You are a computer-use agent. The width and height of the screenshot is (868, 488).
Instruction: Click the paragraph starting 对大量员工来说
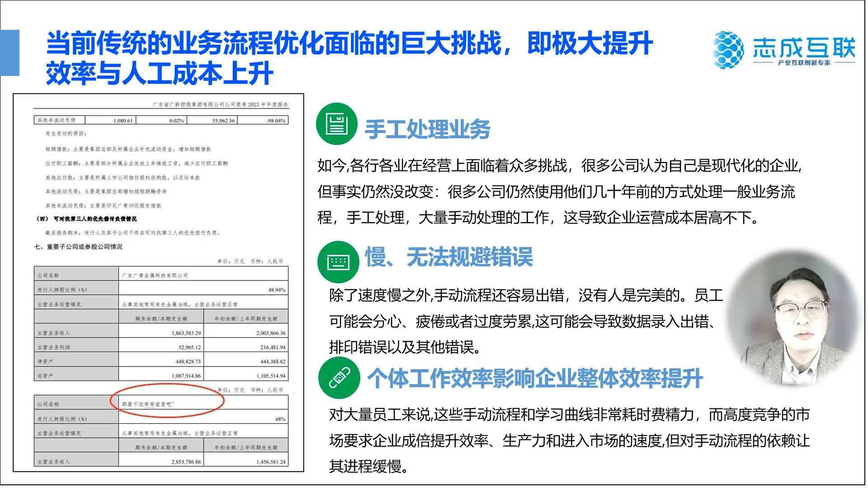point(570,440)
